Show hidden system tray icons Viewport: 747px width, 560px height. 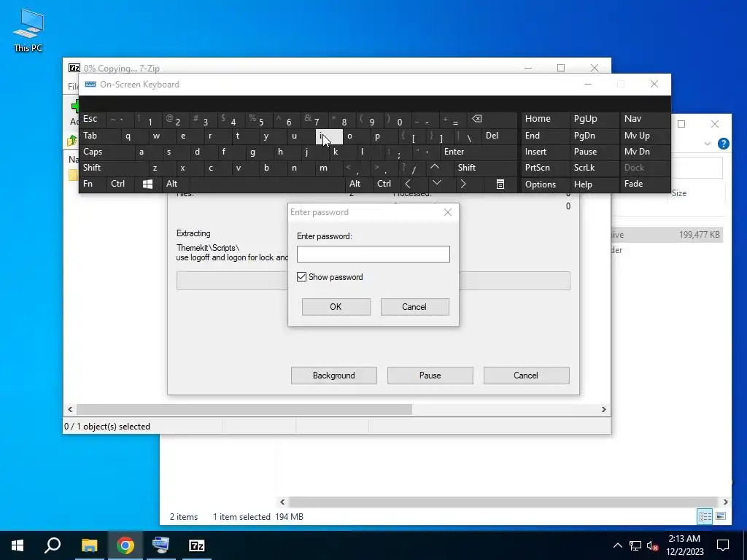pos(617,545)
